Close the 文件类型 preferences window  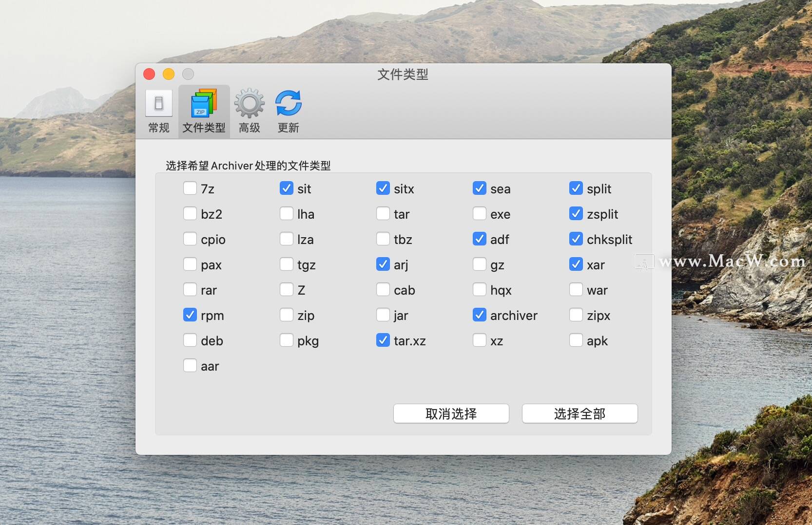click(149, 74)
